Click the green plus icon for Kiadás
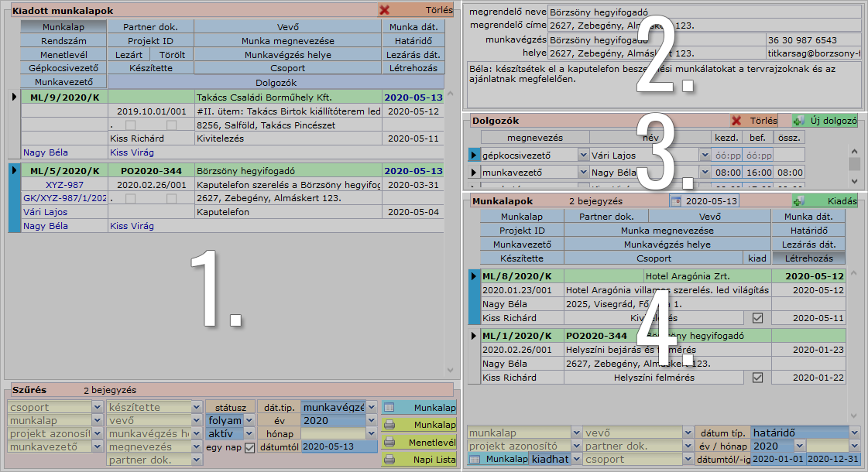 tap(798, 201)
